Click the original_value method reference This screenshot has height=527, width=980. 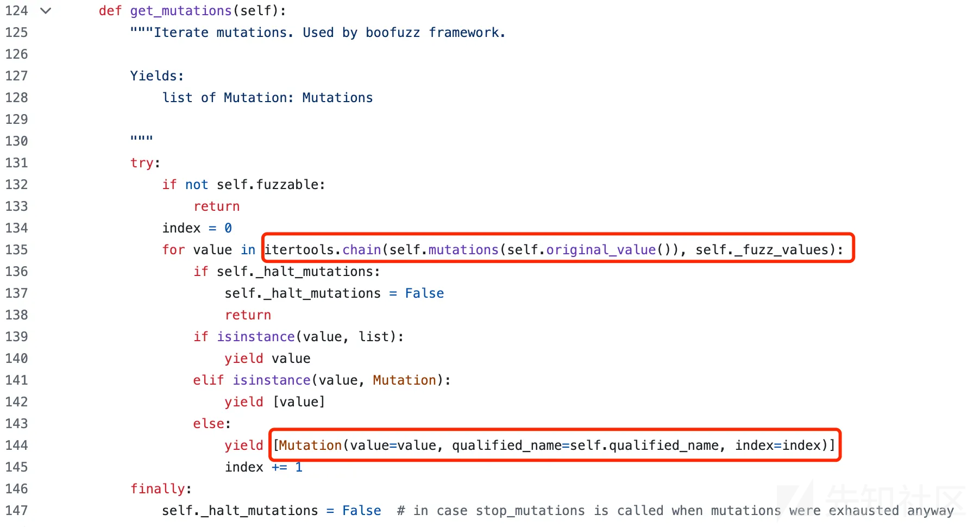pos(601,250)
